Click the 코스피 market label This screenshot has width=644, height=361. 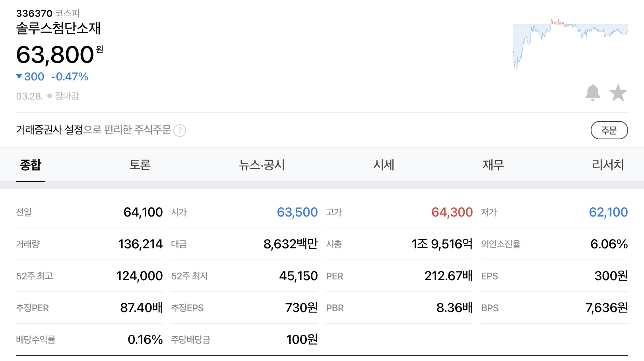(67, 14)
